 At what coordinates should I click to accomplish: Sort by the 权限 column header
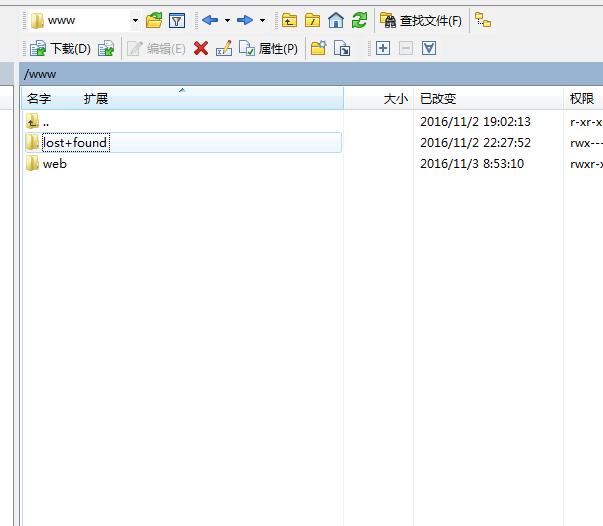click(582, 99)
